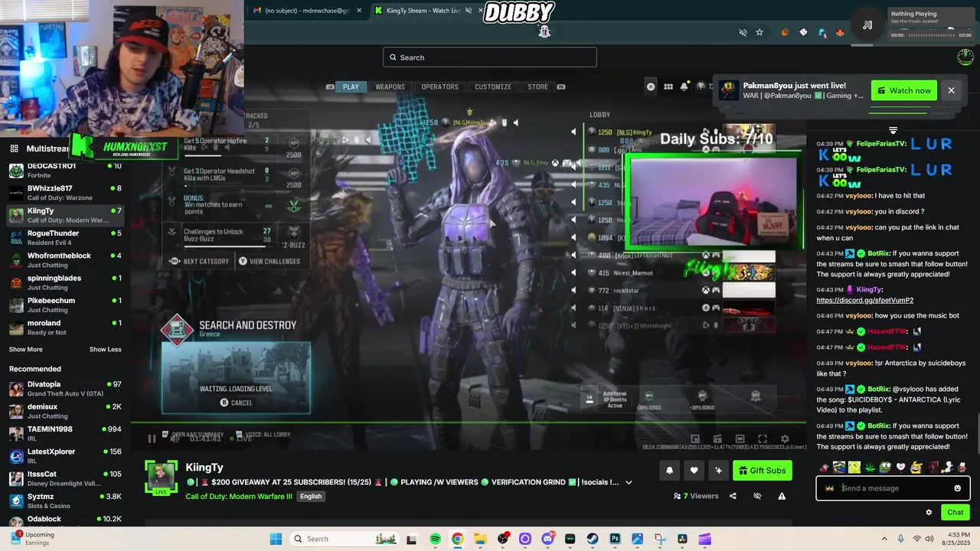Image resolution: width=980 pixels, height=551 pixels.
Task: Pause the KiingTy stream video
Action: (x=152, y=439)
